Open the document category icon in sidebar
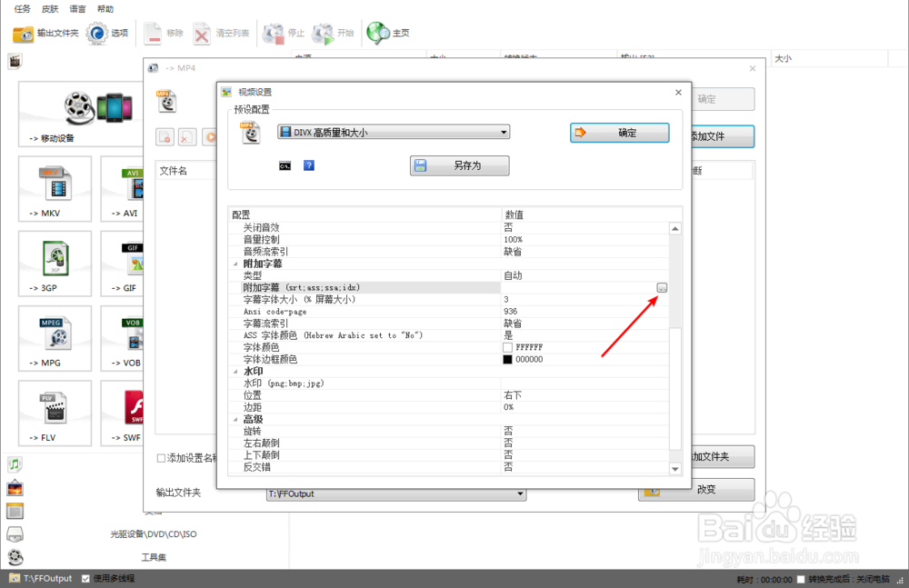This screenshot has height=588, width=909. pos(15,511)
